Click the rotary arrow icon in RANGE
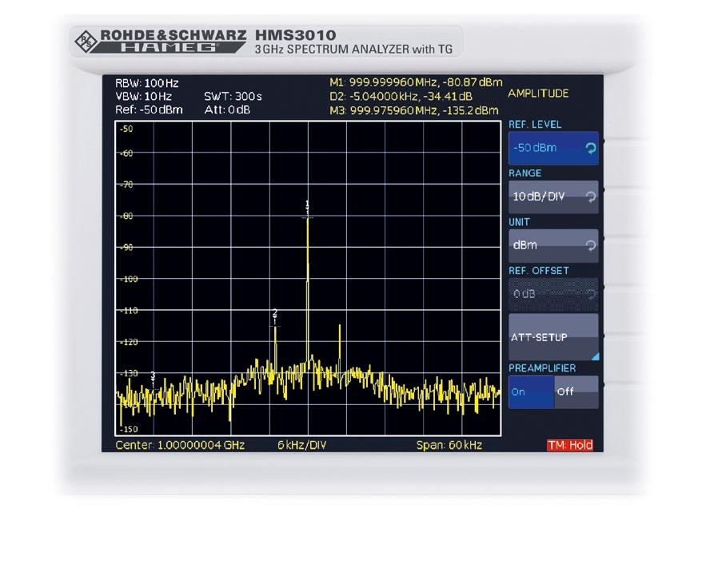This screenshot has width=718, height=588. click(590, 197)
